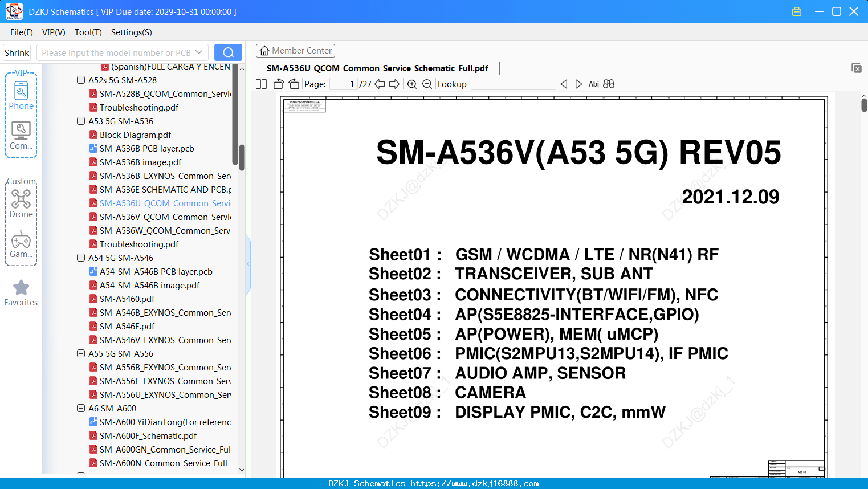Open SM-A546E.pdf
Viewport: 868px width, 489px height.
[x=122, y=327]
